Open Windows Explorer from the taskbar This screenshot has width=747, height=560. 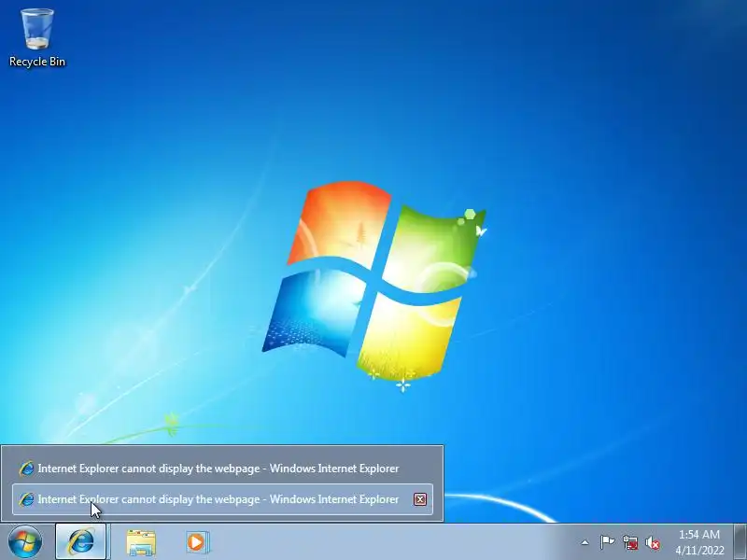[141, 542]
